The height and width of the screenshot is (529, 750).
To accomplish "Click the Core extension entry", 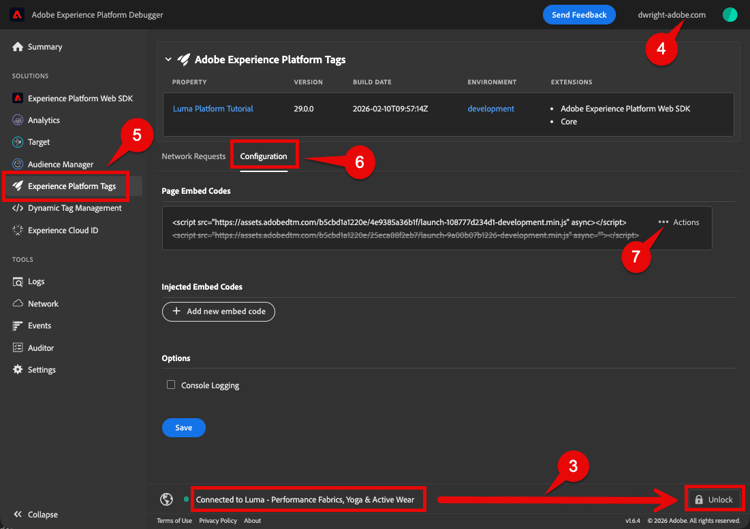I will [569, 121].
